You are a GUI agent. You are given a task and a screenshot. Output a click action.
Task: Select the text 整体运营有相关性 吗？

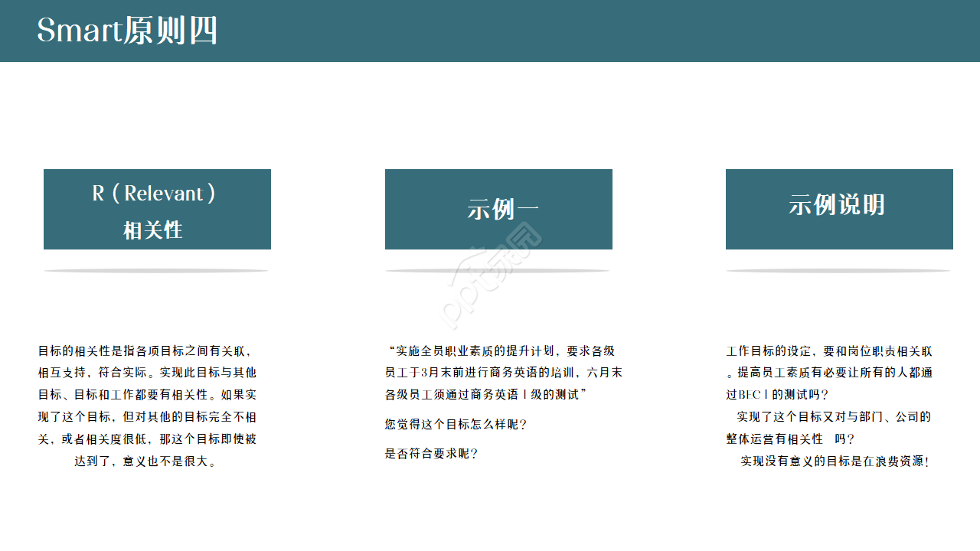click(x=789, y=439)
